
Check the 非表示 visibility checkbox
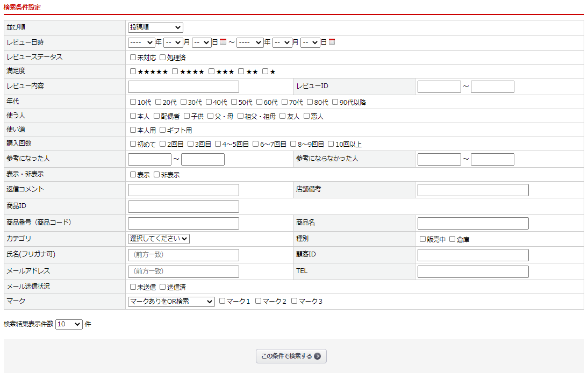pos(157,175)
